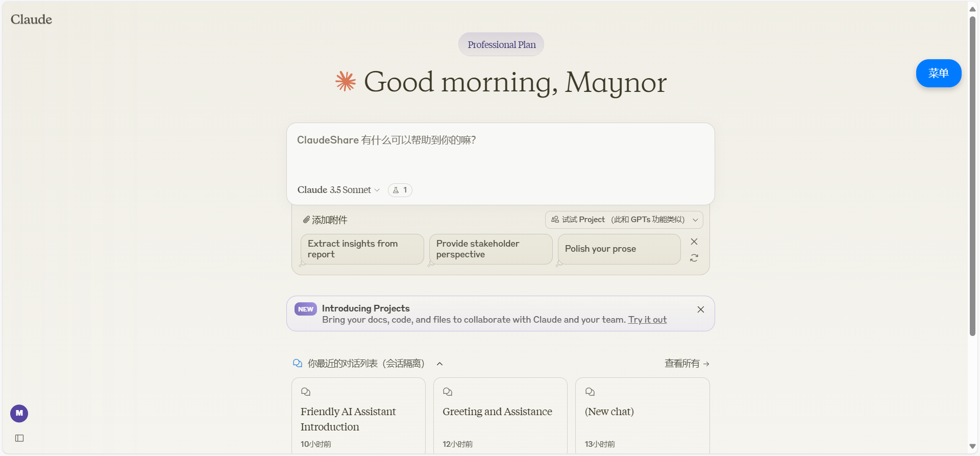Click chat icon on Friendly AI Assistant card
Image resolution: width=980 pixels, height=456 pixels.
(x=306, y=392)
